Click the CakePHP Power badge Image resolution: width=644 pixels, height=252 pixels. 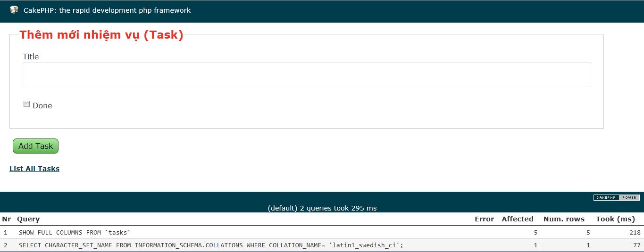(617, 198)
